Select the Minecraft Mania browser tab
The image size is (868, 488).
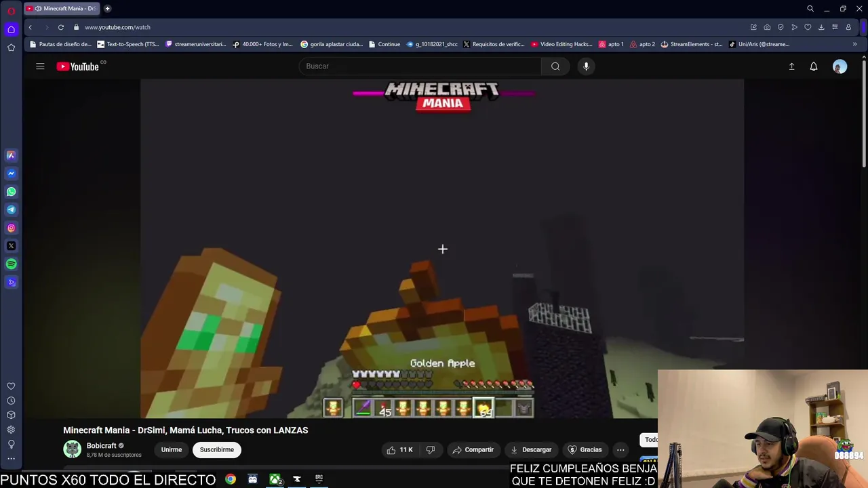(62, 9)
